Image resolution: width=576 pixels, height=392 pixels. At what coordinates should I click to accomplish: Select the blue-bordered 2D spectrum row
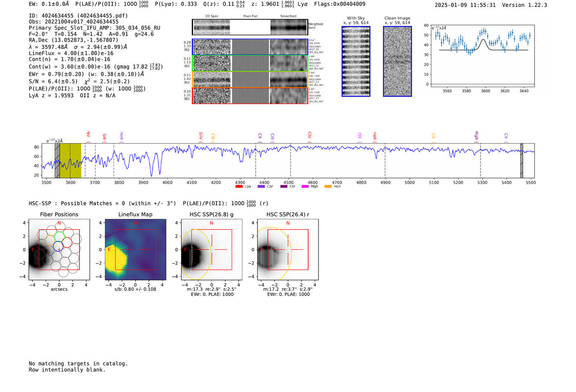[250, 47]
